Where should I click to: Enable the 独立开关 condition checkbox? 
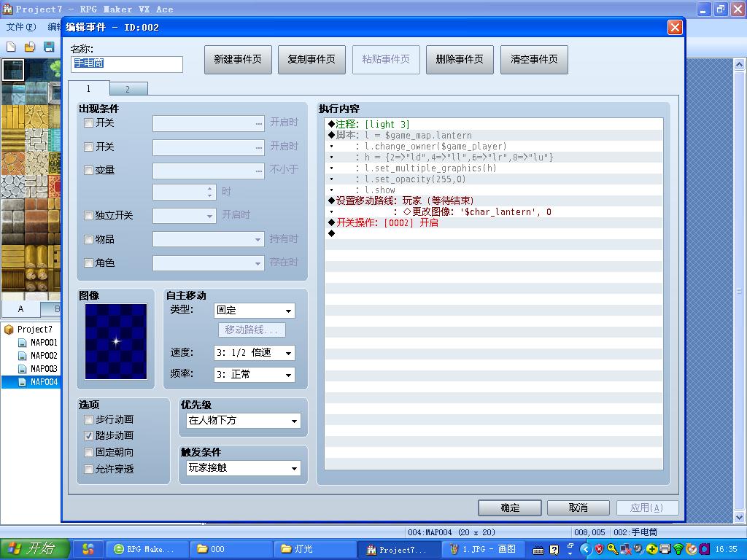(x=88, y=215)
